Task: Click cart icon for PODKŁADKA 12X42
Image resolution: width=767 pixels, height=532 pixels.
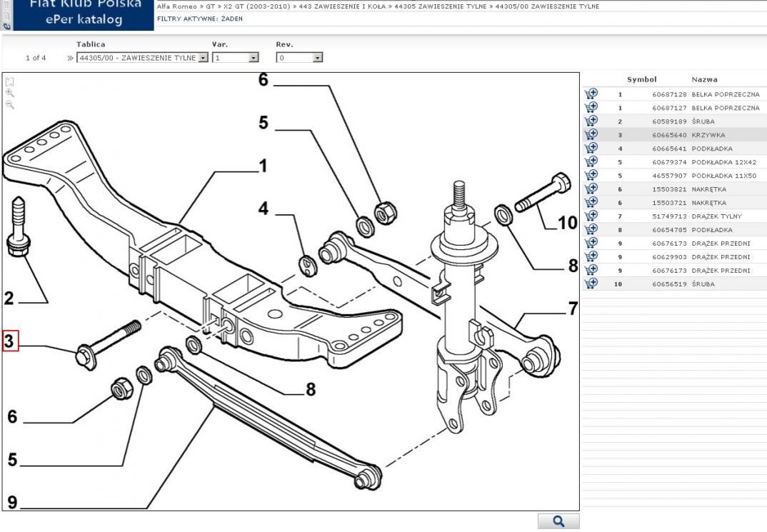Action: pos(591,162)
